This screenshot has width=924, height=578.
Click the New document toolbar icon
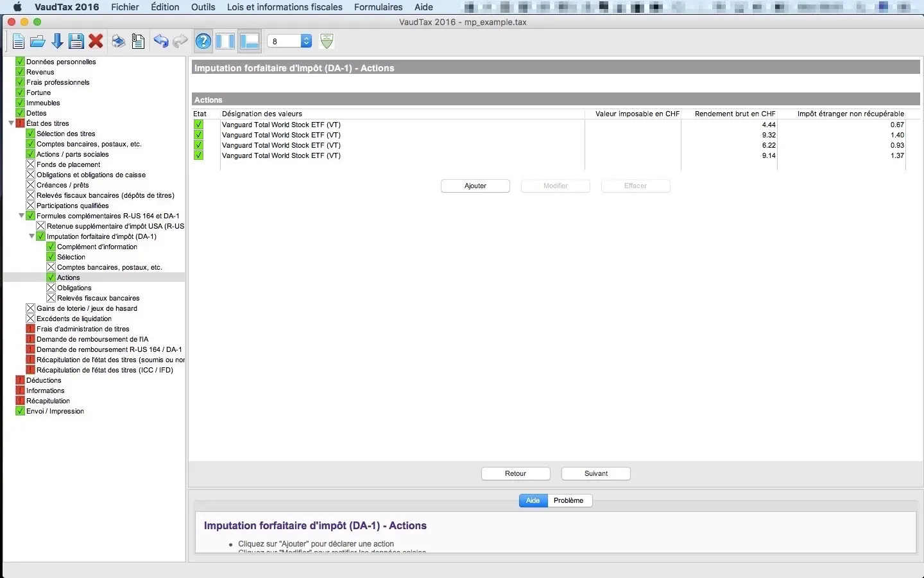[18, 42]
